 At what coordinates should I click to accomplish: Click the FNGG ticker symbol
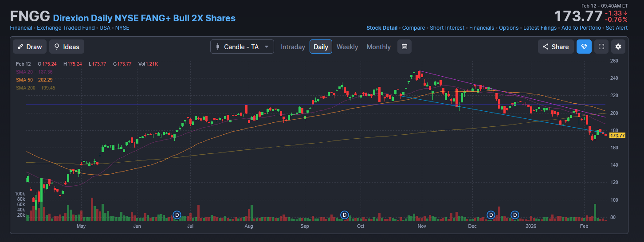[x=30, y=17]
